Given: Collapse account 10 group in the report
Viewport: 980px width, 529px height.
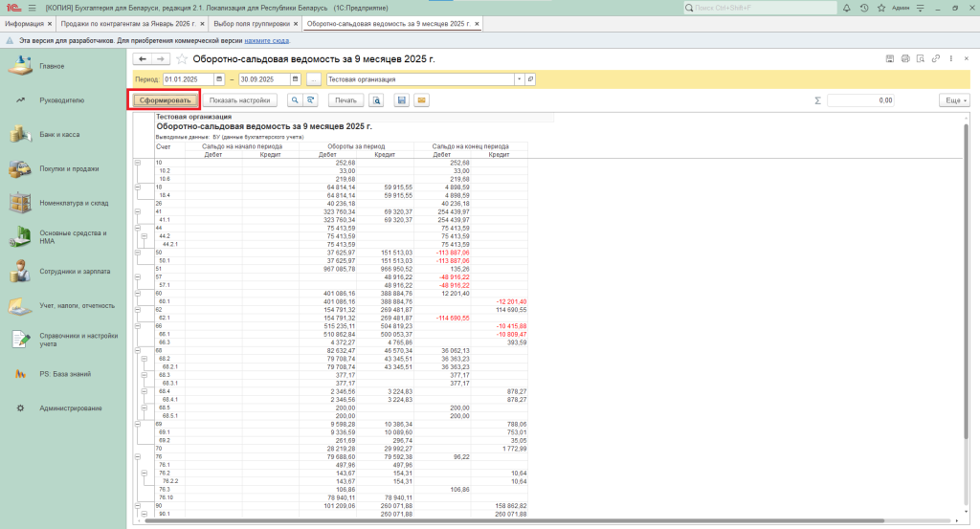Looking at the screenshot, I should tap(138, 164).
